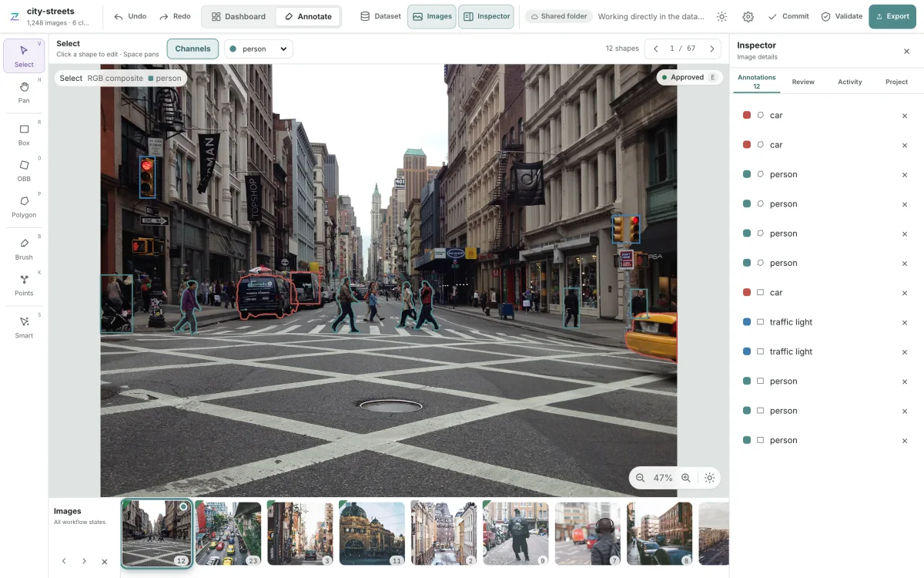Viewport: 924px width, 578px height.
Task: Open thumbnail with 9 annotations
Action: point(516,534)
